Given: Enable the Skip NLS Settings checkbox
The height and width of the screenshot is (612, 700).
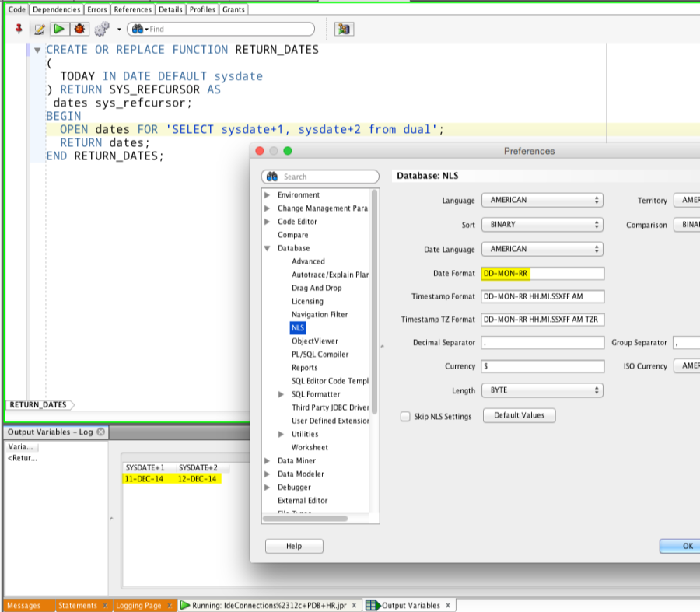Looking at the screenshot, I should (405, 417).
